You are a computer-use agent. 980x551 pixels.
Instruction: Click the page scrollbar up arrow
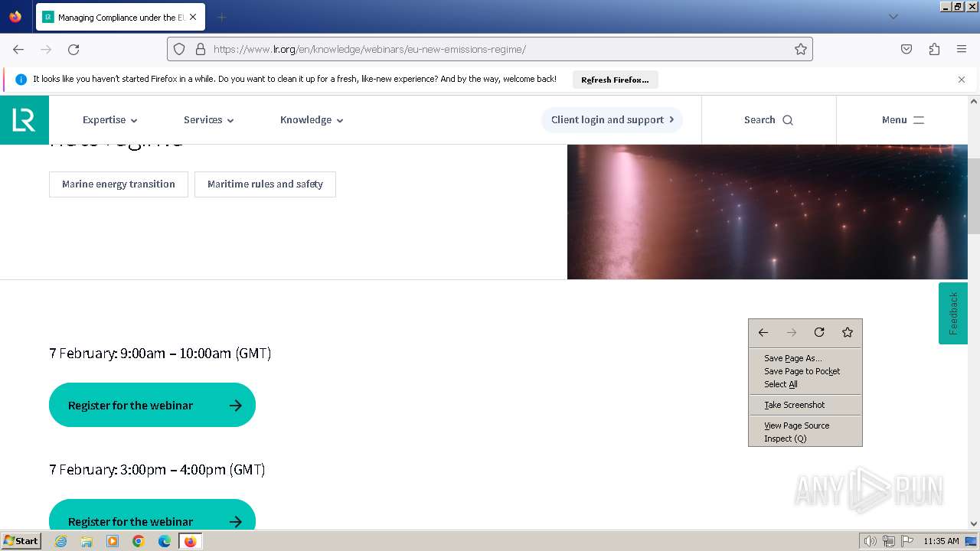(x=974, y=101)
